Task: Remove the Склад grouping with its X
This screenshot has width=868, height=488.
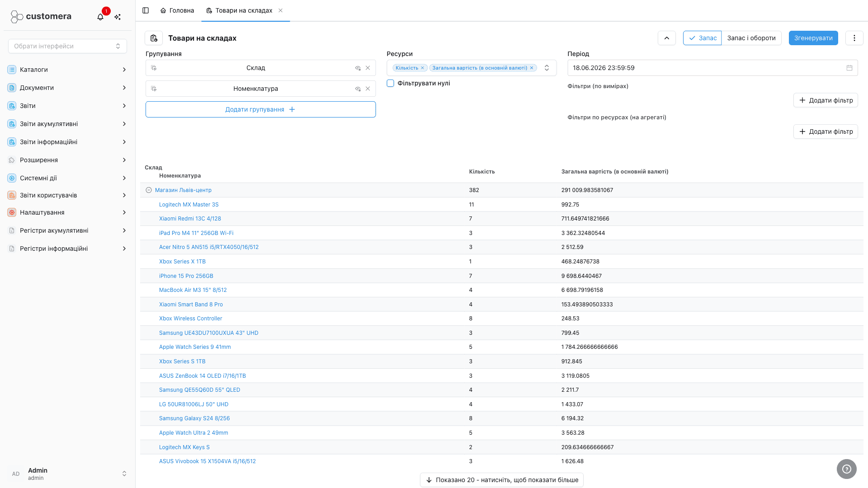Action: point(368,68)
